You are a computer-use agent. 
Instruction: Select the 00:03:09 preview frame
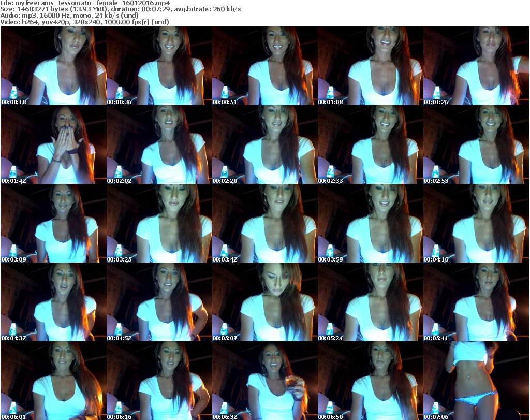point(54,223)
